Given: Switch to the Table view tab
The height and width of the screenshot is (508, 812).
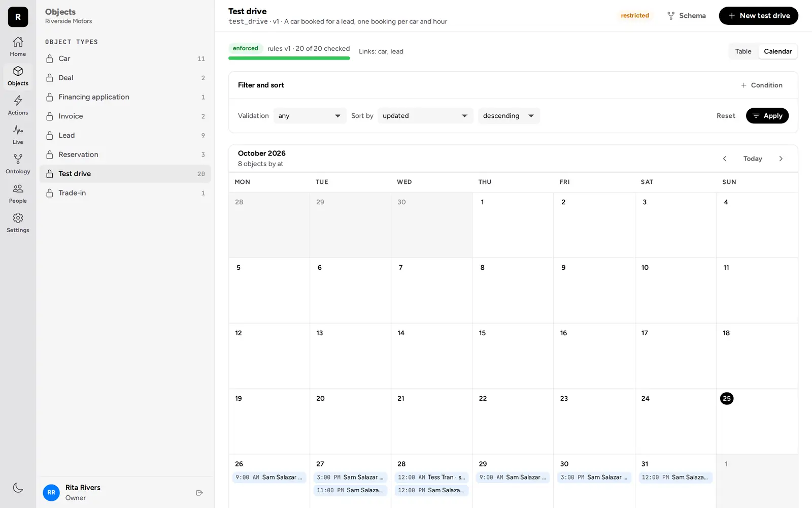Looking at the screenshot, I should (743, 51).
